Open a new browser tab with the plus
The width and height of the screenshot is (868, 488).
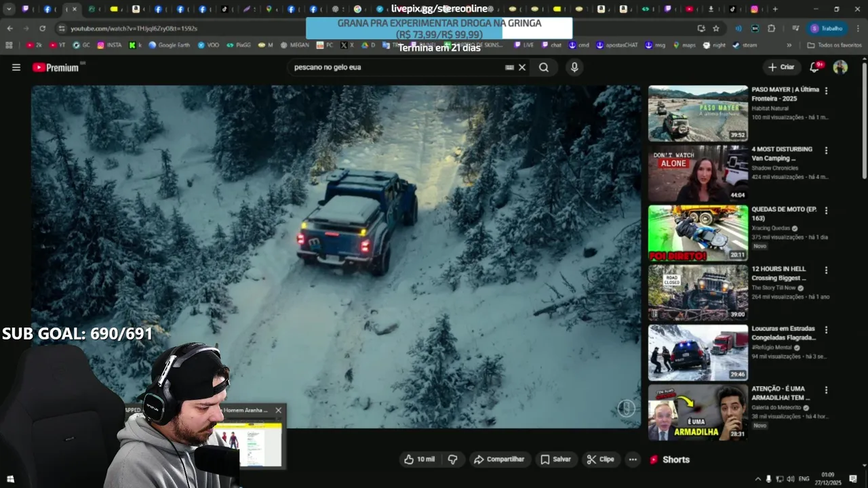click(775, 9)
